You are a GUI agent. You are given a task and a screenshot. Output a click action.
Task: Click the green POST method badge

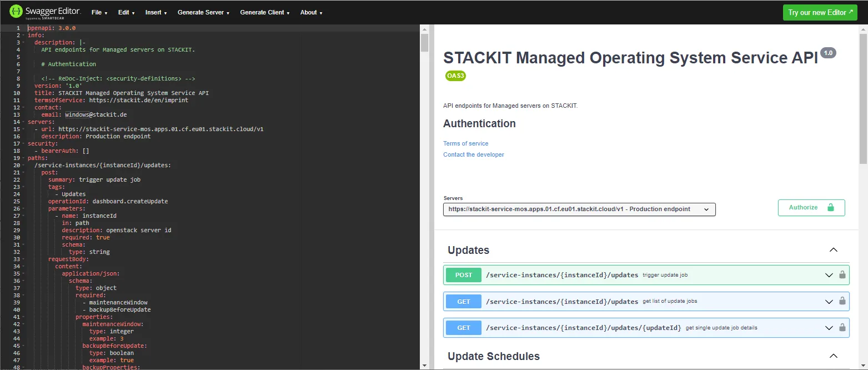463,274
